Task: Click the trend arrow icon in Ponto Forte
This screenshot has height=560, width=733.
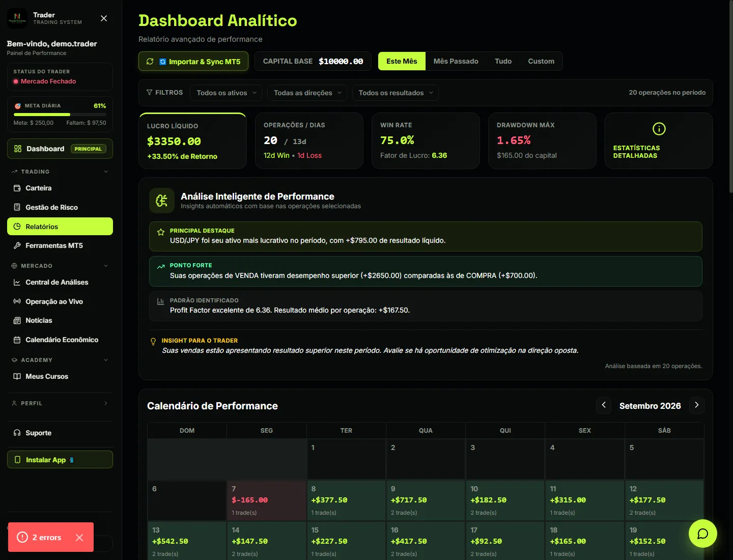Action: point(161,266)
